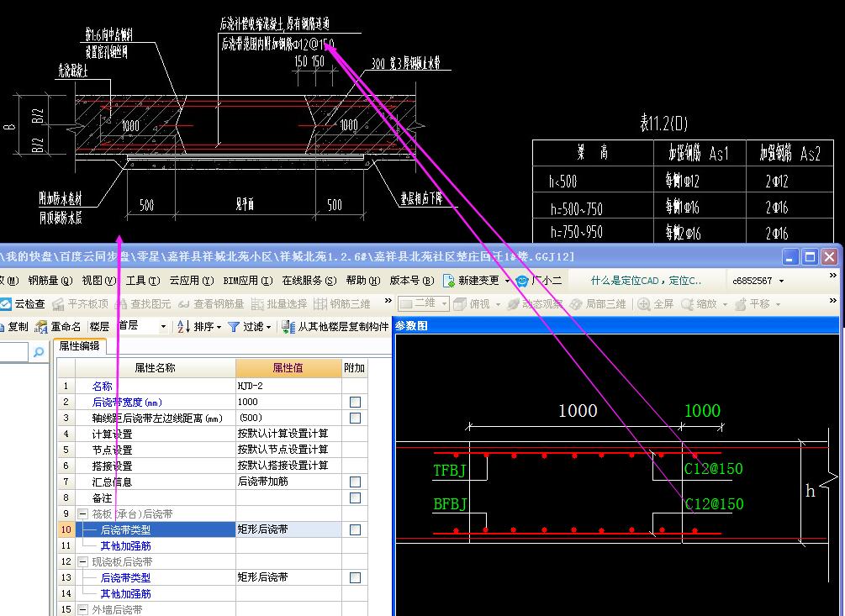The height and width of the screenshot is (616, 845).
Task: Collapse the 筏板(承台)后浇带 group
Action: click(82, 513)
